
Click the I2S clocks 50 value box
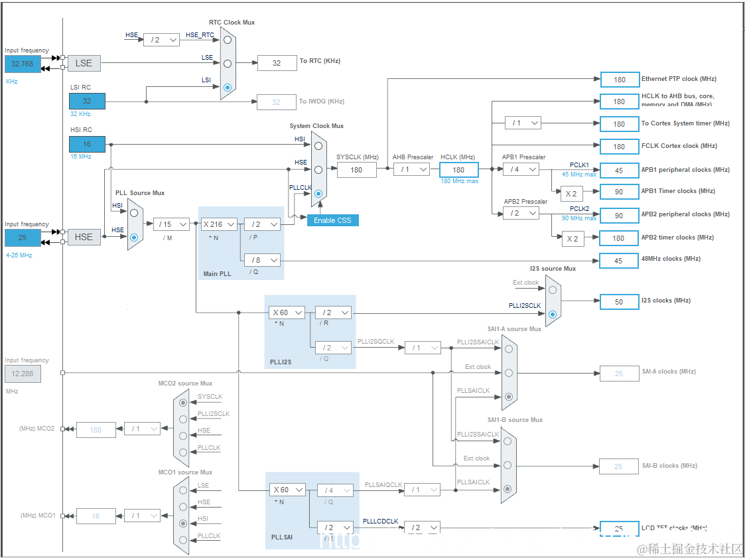(x=619, y=302)
